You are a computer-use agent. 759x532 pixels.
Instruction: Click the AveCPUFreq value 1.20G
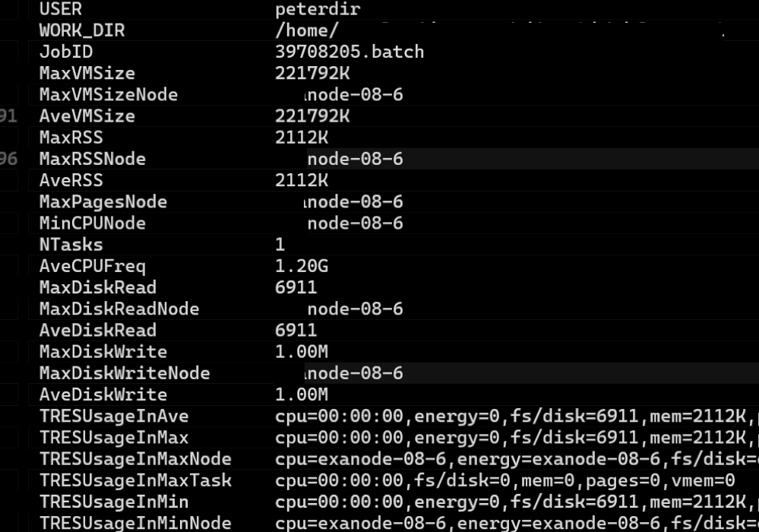[x=302, y=266]
